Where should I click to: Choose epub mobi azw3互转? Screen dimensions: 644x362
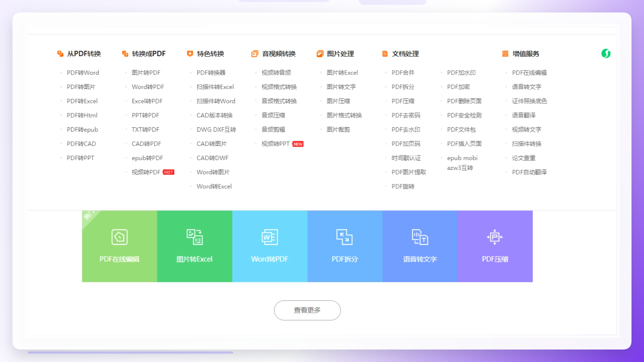click(x=462, y=163)
